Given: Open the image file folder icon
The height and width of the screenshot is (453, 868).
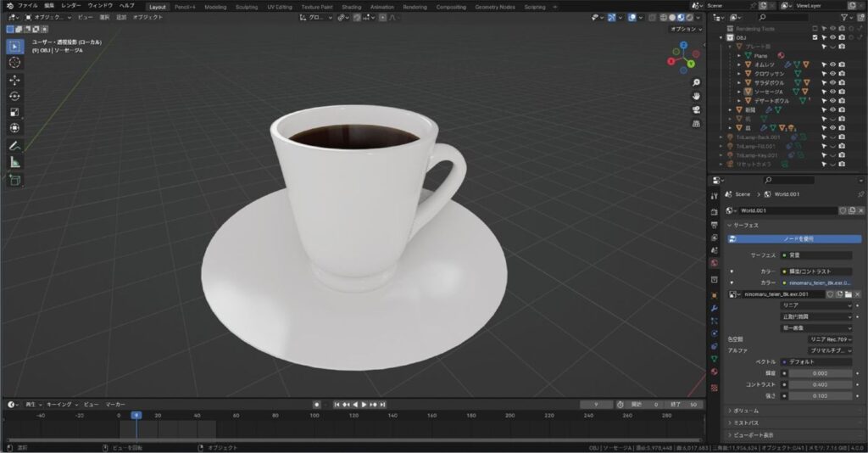Looking at the screenshot, I should pyautogui.click(x=848, y=294).
